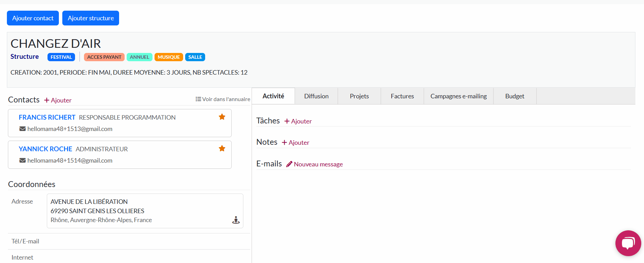
Task: Click the list icon for Voir dans l'annuaire
Action: pos(198,99)
